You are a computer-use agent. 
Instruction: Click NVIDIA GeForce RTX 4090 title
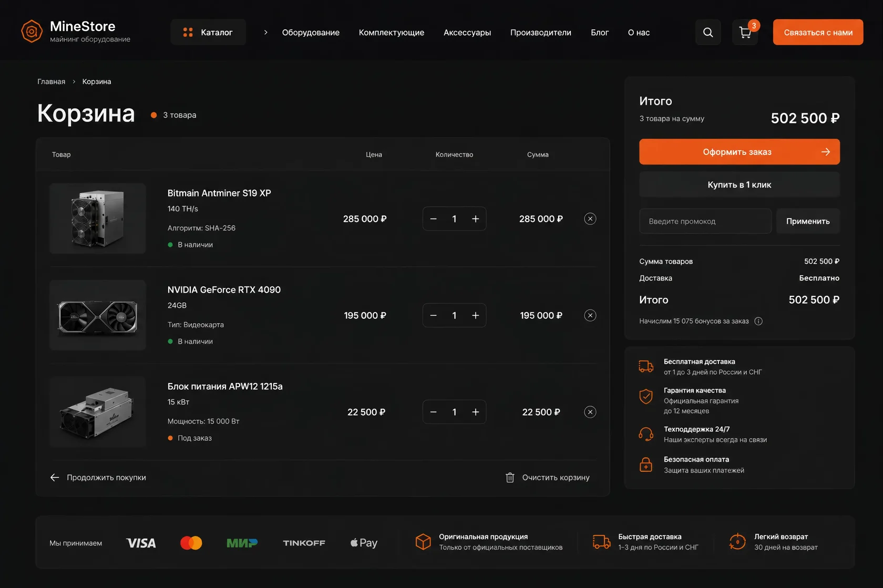[x=224, y=290]
